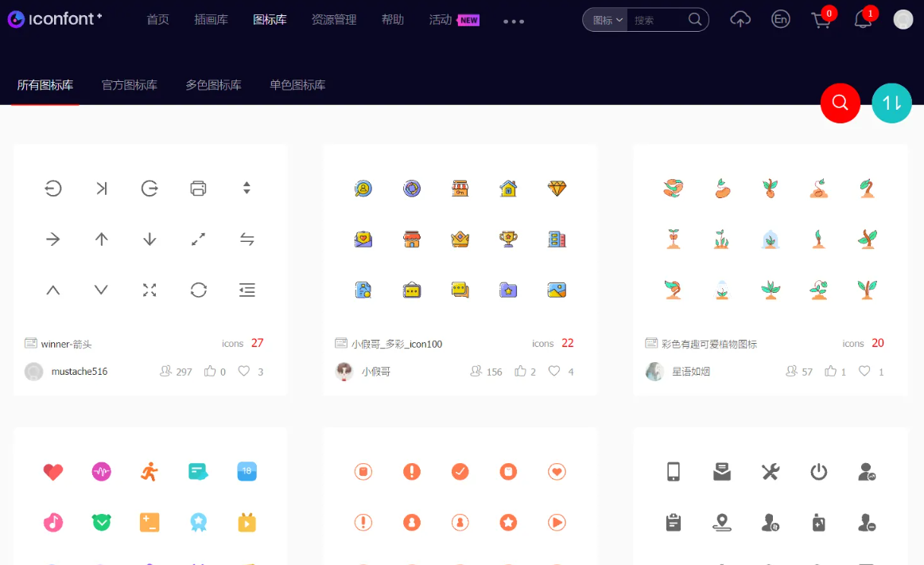Screen dimensions: 924x565
Task: Click the magnifier icon in search box
Action: pyautogui.click(x=695, y=20)
